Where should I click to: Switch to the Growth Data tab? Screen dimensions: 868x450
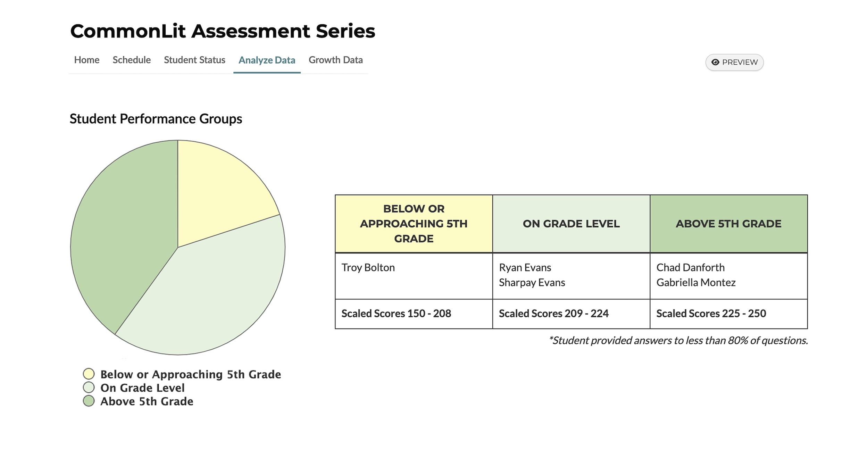pyautogui.click(x=336, y=59)
